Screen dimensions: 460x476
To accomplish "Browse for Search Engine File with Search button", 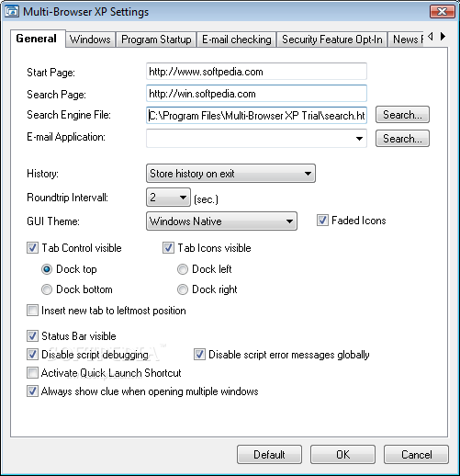I will [x=402, y=115].
